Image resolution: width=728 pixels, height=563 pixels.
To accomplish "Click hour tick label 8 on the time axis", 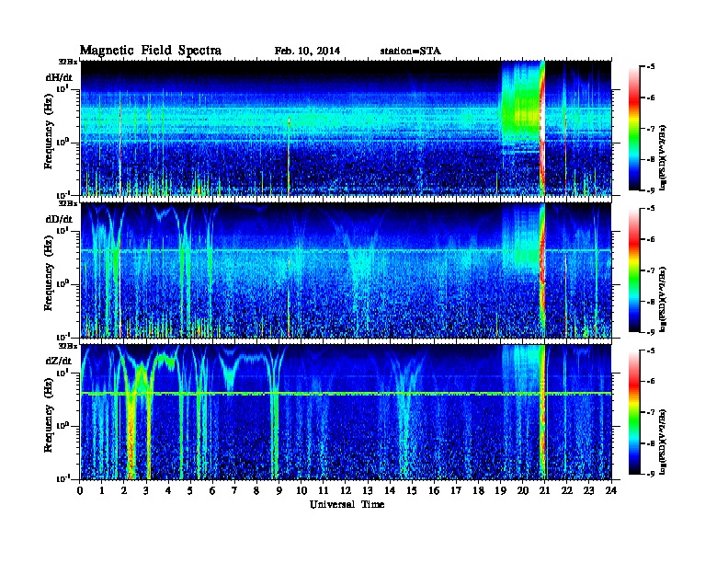I will (256, 490).
